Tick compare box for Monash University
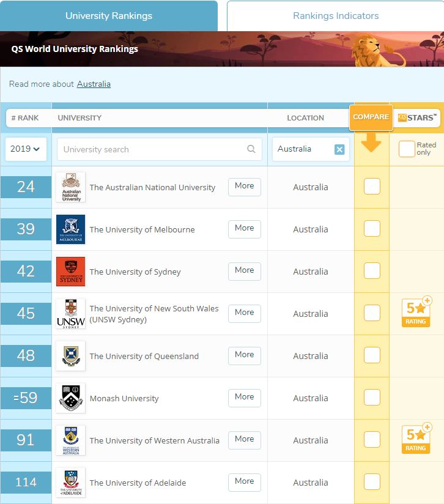 coord(372,398)
